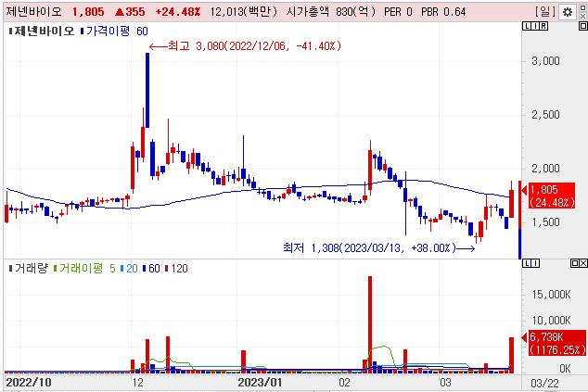
Task: Change the [일] daily period selector
Action: tap(545, 12)
